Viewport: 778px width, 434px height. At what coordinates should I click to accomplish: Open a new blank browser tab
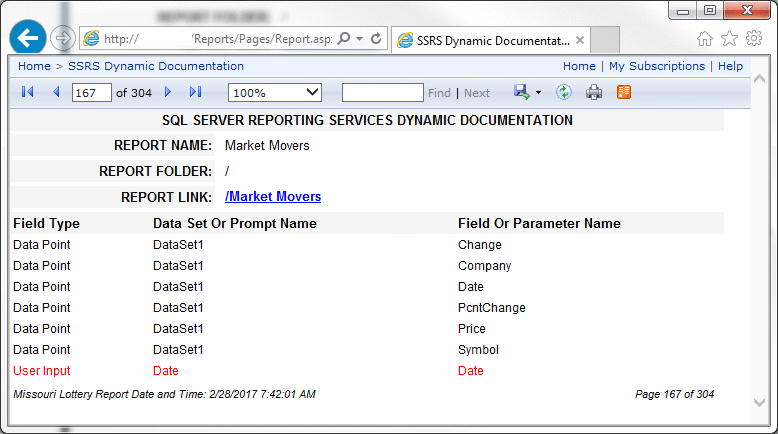tap(605, 40)
